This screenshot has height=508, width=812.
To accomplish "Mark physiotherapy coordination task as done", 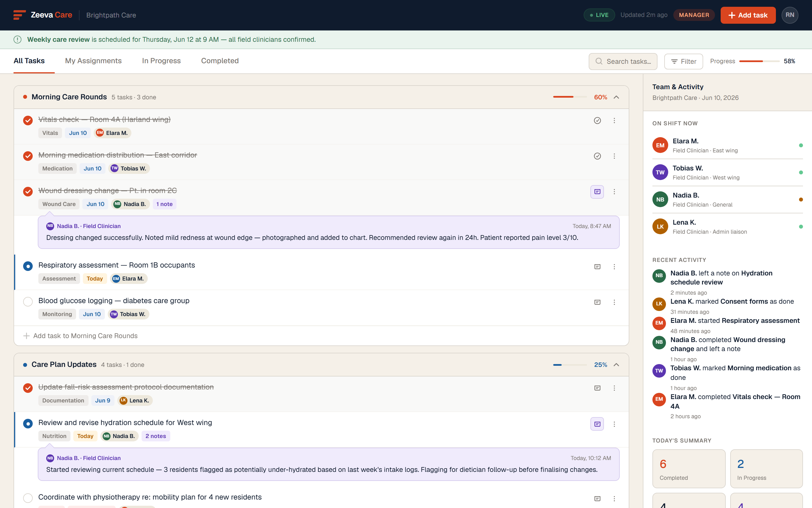I will coord(28,498).
